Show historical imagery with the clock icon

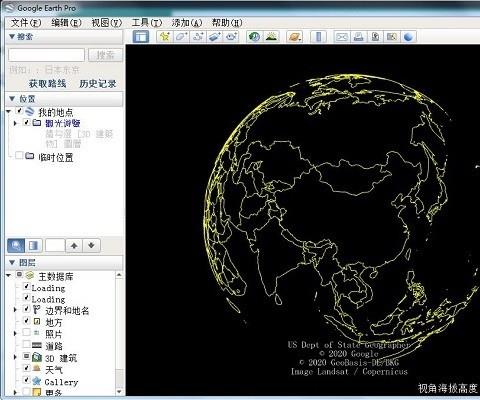coord(255,36)
